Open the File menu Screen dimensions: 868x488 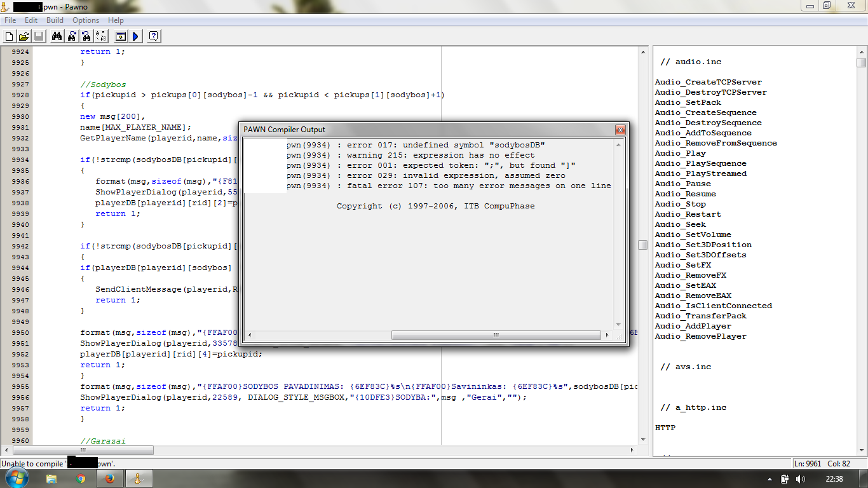point(10,20)
